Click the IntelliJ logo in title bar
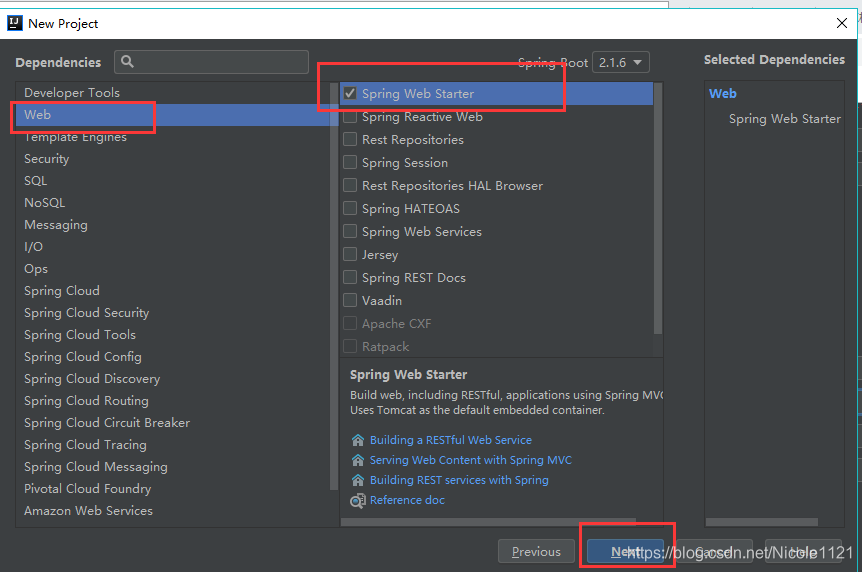Viewport: 862px width, 572px height. pos(14,23)
